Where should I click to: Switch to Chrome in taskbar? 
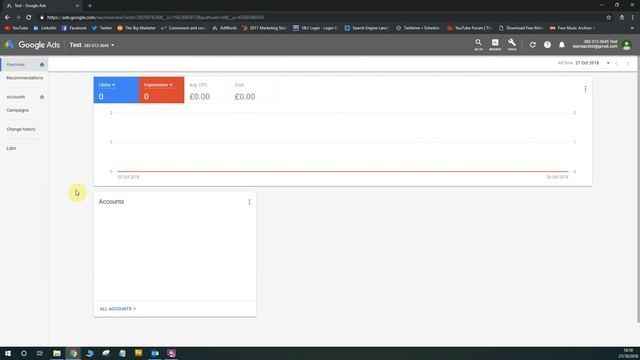pos(73,353)
